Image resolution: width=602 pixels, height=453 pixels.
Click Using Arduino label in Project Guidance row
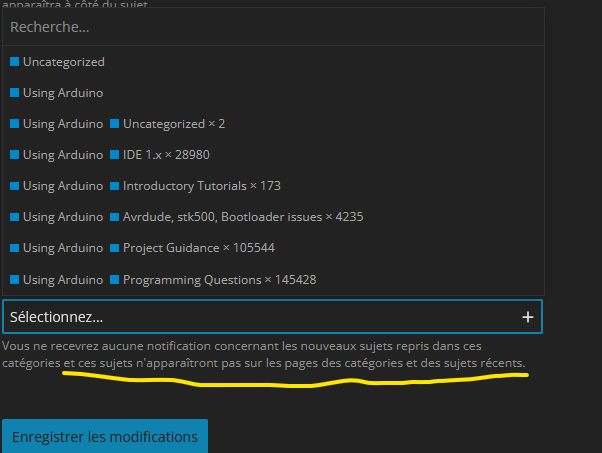coord(63,248)
